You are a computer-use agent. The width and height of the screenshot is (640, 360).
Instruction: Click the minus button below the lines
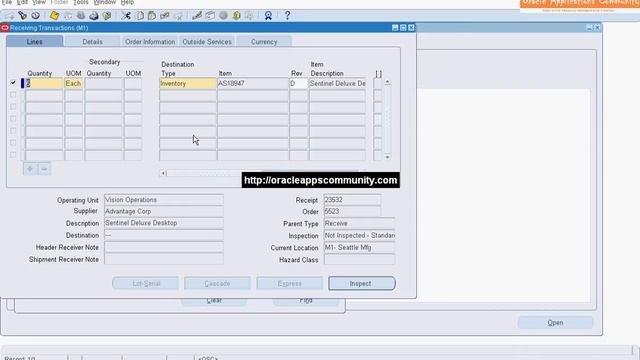click(44, 169)
